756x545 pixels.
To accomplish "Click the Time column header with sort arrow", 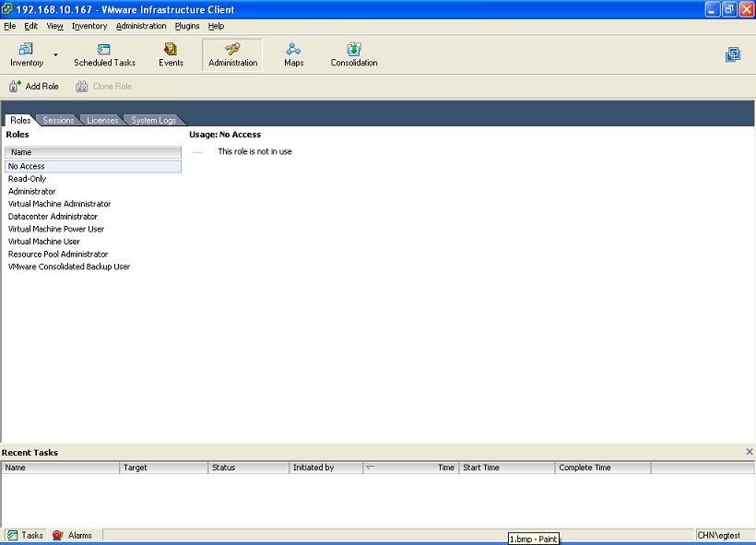I will click(x=411, y=468).
